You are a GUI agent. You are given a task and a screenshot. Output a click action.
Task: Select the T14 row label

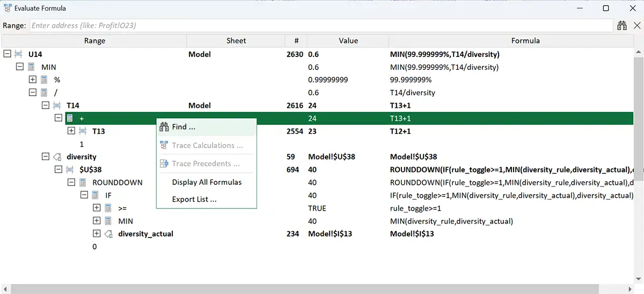73,105
